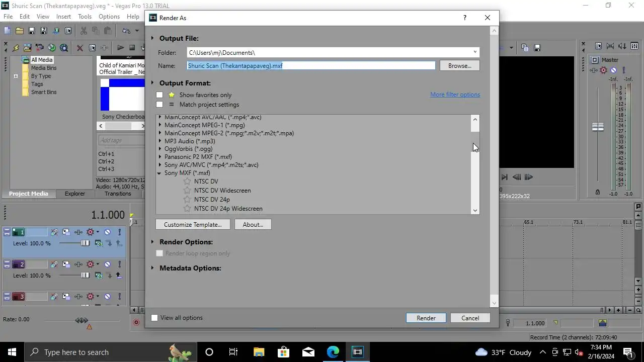Click the Master FX gear icon

click(603, 70)
